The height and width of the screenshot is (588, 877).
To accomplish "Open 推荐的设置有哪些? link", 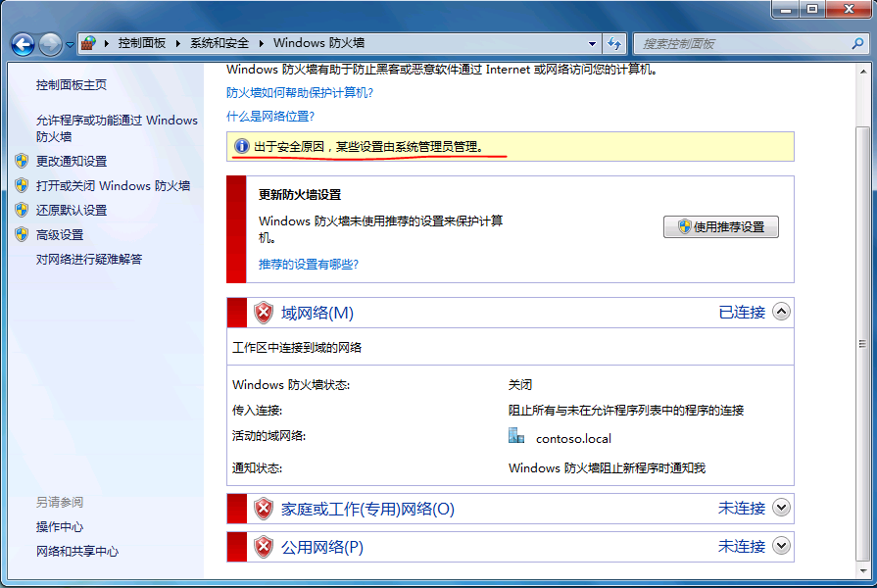I will (x=309, y=264).
